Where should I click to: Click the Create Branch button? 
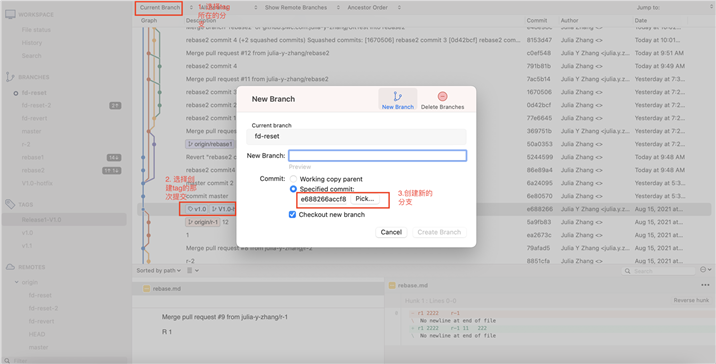(439, 232)
